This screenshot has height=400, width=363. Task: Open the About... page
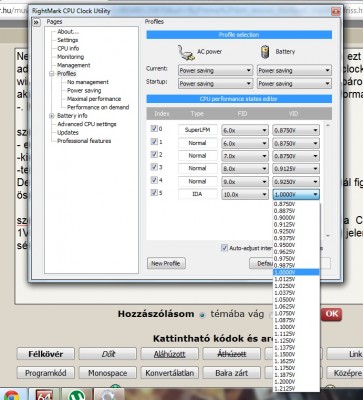coord(68,32)
